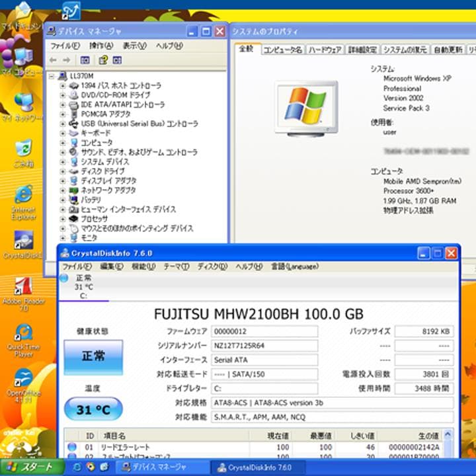Click the blue disk status circle for drive C:
The height and width of the screenshot is (476, 476).
pos(64,278)
